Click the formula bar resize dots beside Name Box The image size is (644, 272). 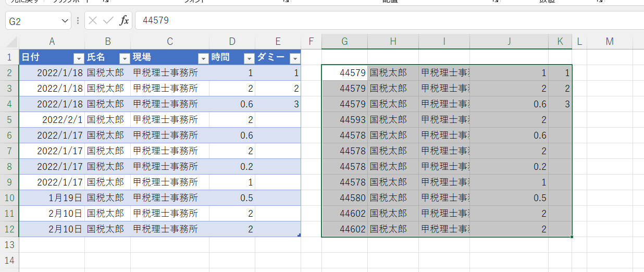[x=78, y=20]
